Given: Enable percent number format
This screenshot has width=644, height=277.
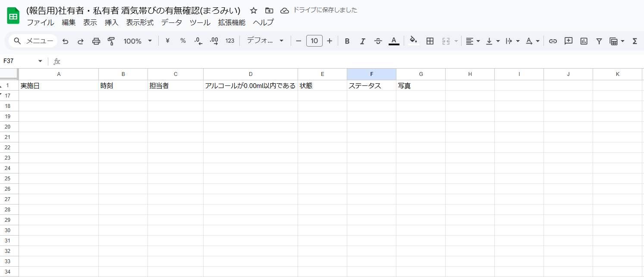Looking at the screenshot, I should (183, 41).
